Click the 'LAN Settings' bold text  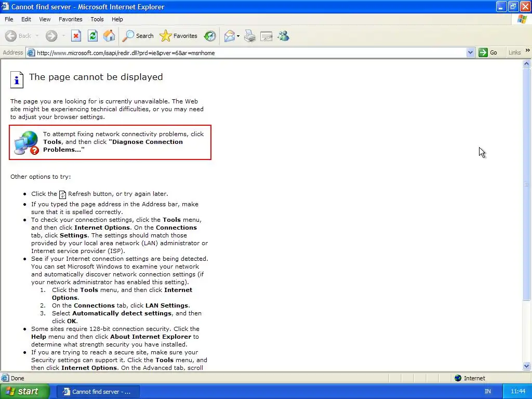tap(167, 305)
